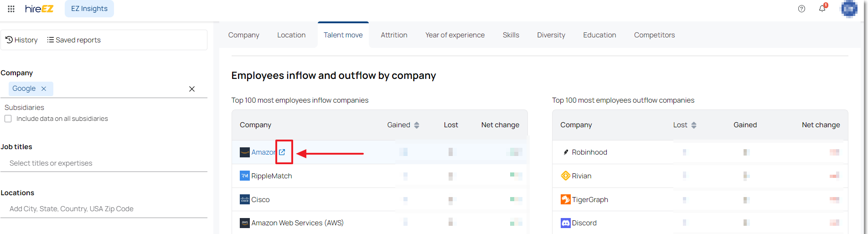
Task: Open the Education tab
Action: point(599,35)
